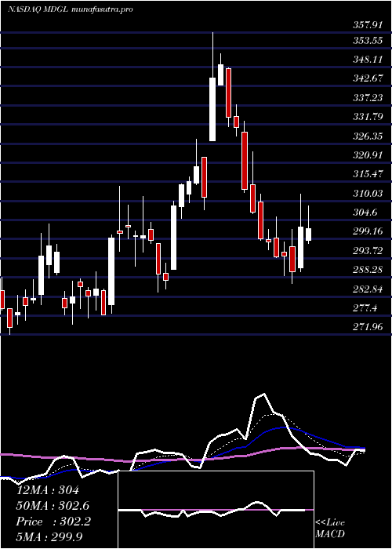Select the 288.28 axis value

pyautogui.click(x=368, y=270)
